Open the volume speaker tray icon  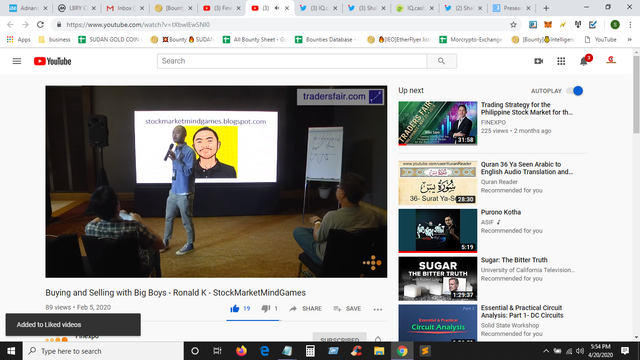coord(580,351)
